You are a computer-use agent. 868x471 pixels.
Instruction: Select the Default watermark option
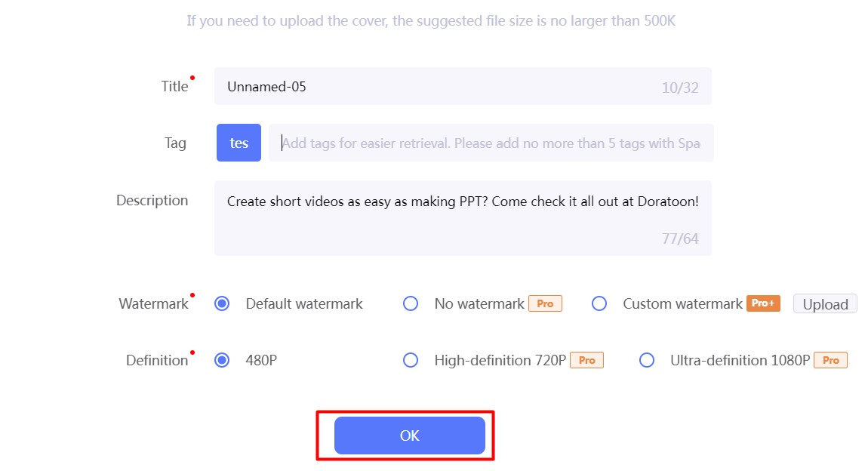(222, 303)
